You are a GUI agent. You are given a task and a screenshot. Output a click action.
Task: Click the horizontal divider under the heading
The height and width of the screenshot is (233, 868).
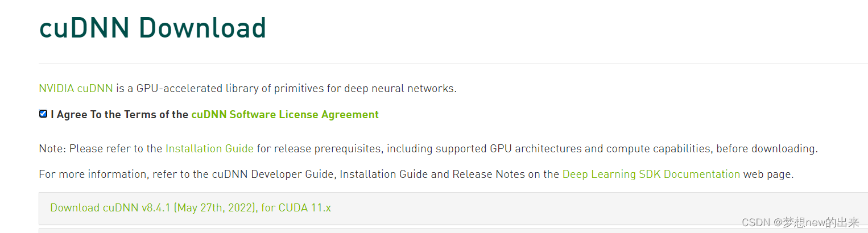coord(453,63)
